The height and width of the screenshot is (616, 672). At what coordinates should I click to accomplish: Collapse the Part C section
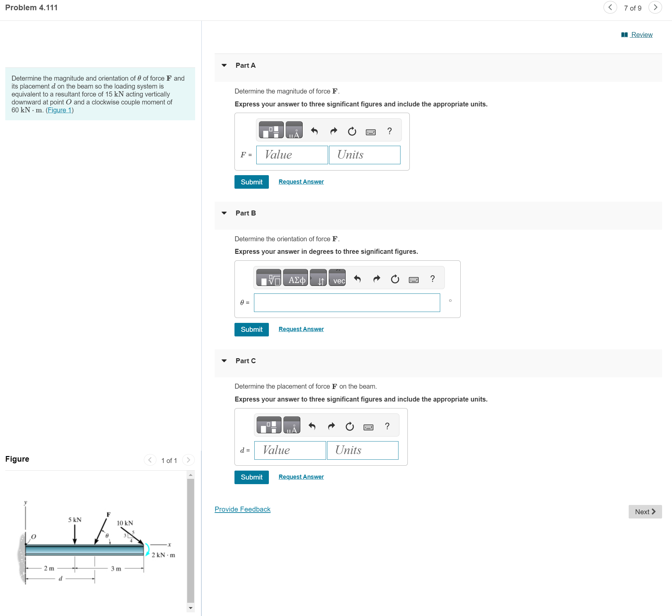pyautogui.click(x=224, y=361)
